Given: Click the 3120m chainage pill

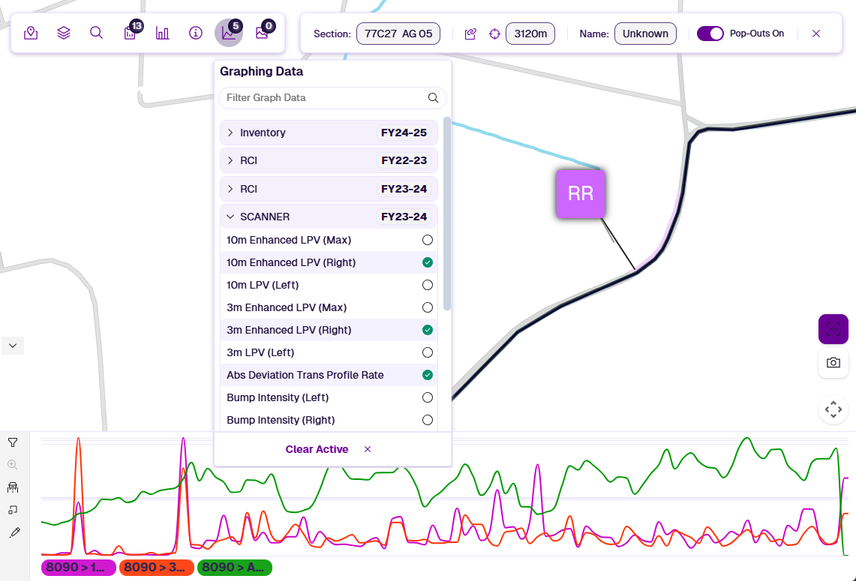Looking at the screenshot, I should pos(531,34).
